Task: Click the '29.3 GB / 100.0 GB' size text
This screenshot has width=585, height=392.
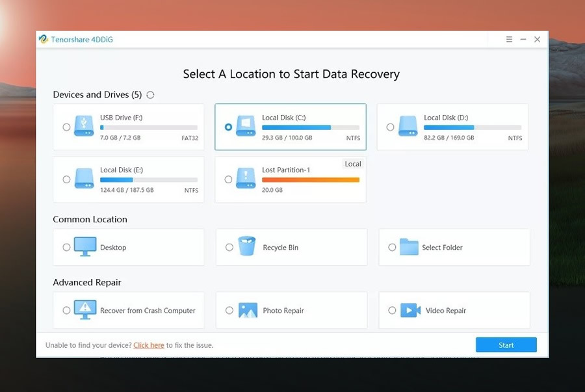Action: 287,138
